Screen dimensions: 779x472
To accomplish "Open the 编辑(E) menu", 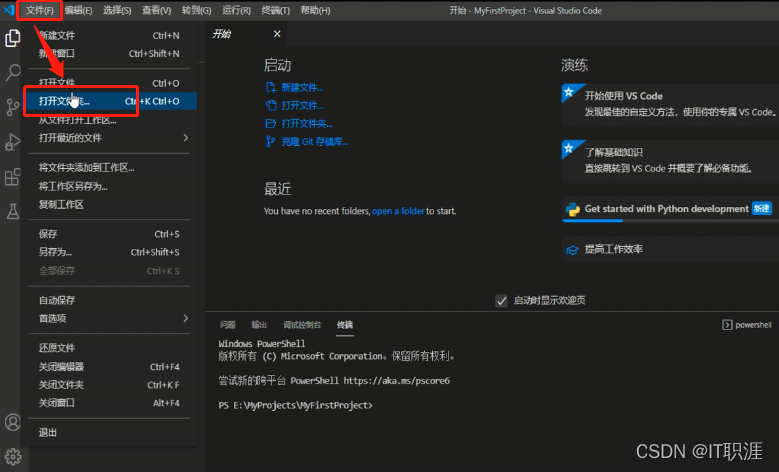I will coord(78,10).
